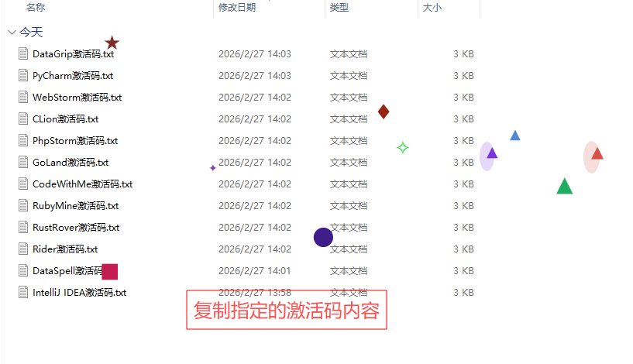Image resolution: width=633 pixels, height=364 pixels.
Task: Select file name DataGrip激活码.txt
Action: click(73, 54)
